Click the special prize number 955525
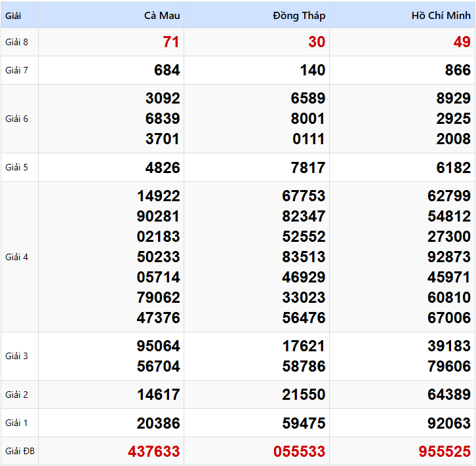 pyautogui.click(x=445, y=452)
